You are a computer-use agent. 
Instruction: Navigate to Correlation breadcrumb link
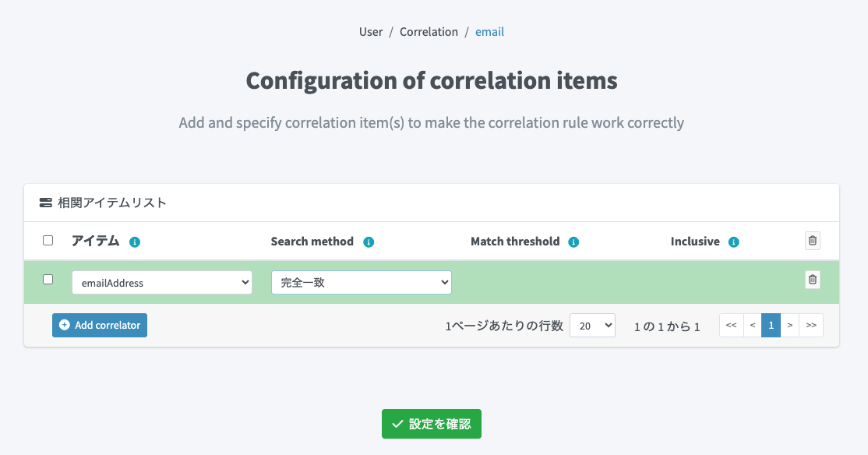click(429, 32)
